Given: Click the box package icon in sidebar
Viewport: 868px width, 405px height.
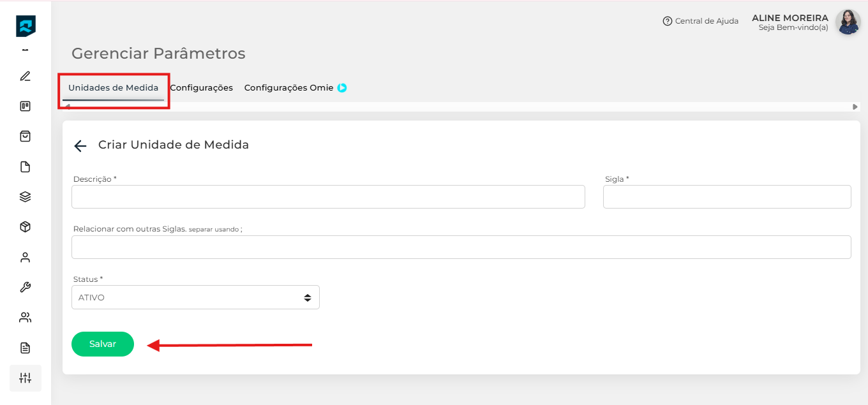Looking at the screenshot, I should tap(26, 227).
